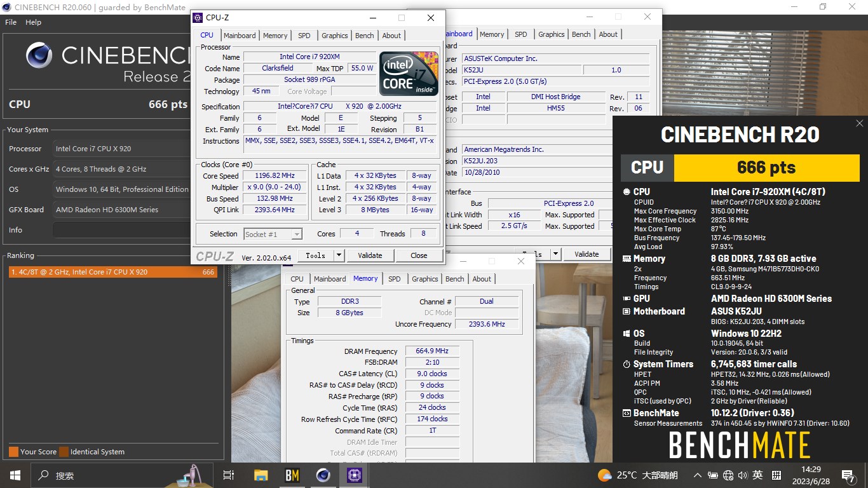
Task: Switch to CPU-Z taskbar icon
Action: [x=354, y=475]
